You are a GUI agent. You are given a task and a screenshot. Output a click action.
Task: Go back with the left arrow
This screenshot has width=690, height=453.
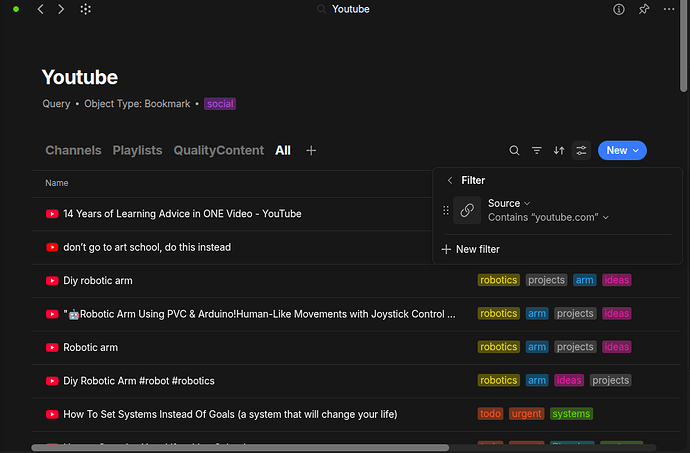click(40, 9)
